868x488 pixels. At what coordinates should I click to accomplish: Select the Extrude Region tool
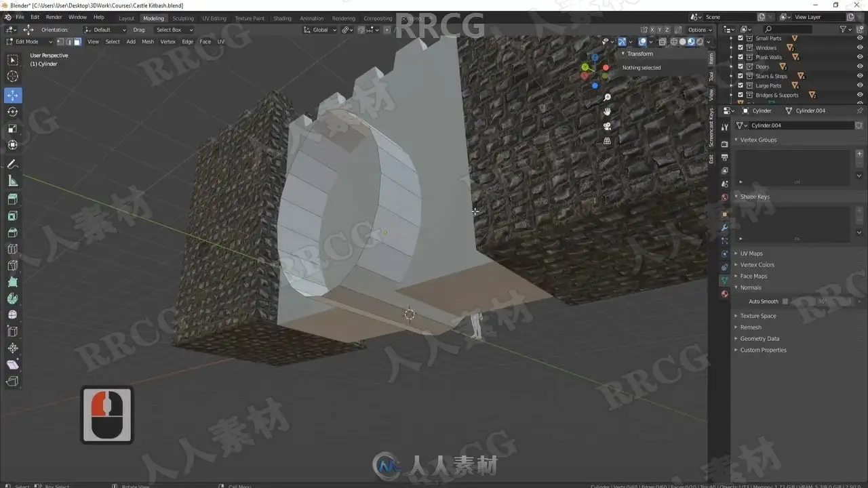13,199
